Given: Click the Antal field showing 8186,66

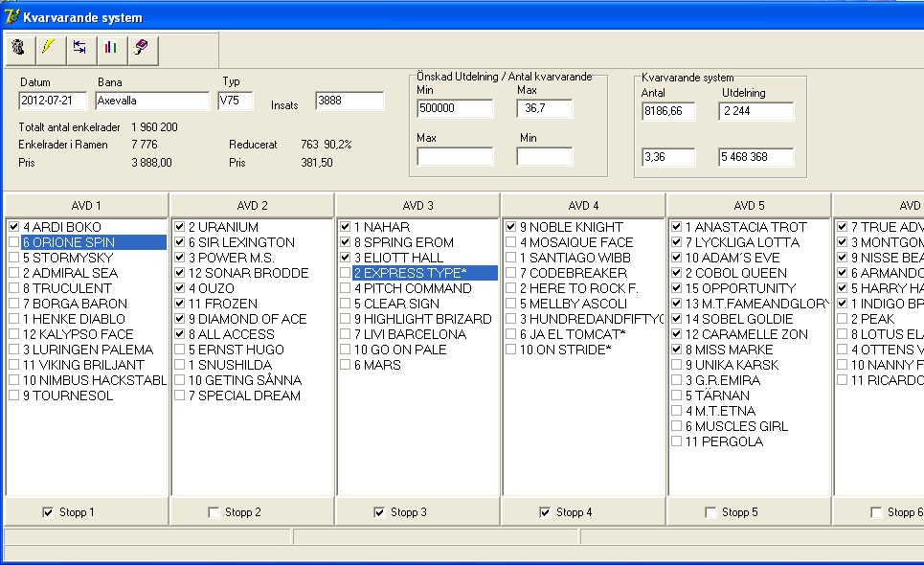Looking at the screenshot, I should (669, 111).
